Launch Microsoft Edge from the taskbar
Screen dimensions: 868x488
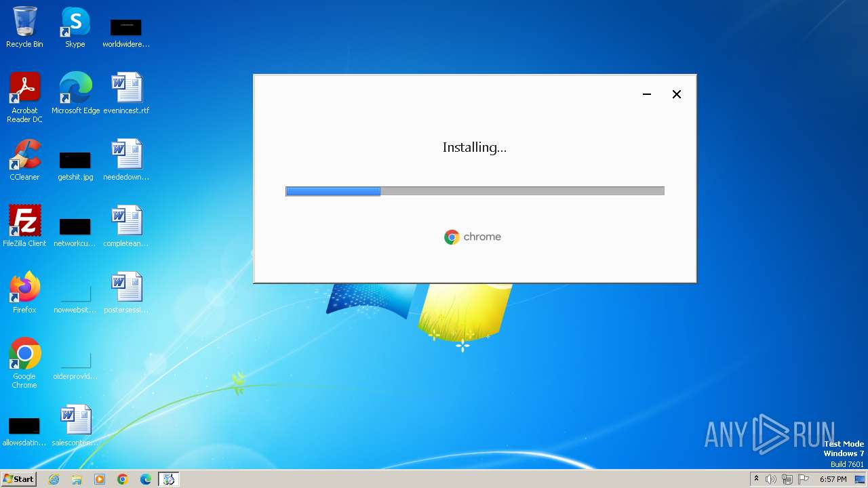(146, 479)
